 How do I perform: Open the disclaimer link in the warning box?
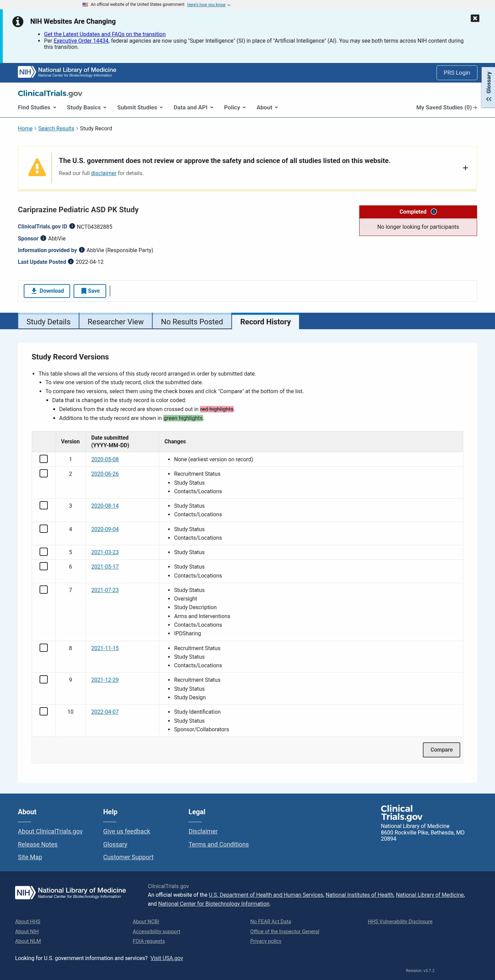pyautogui.click(x=103, y=173)
